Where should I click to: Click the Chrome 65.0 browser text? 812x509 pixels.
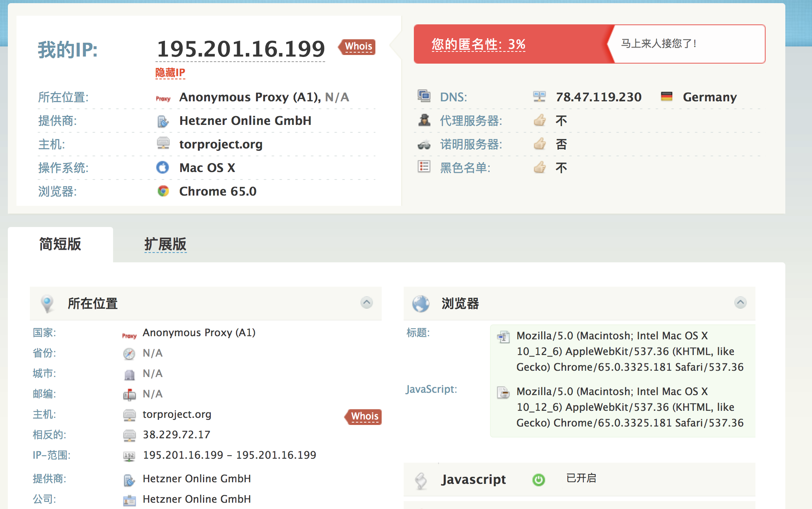point(218,191)
